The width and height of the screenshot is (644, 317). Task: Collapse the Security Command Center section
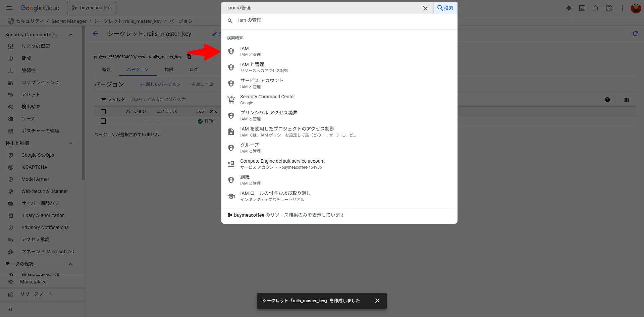tap(71, 35)
